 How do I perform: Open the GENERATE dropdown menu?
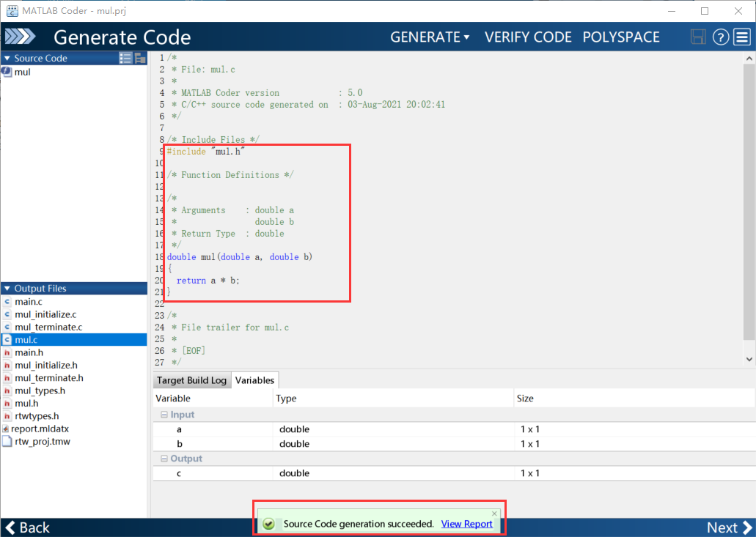click(430, 37)
